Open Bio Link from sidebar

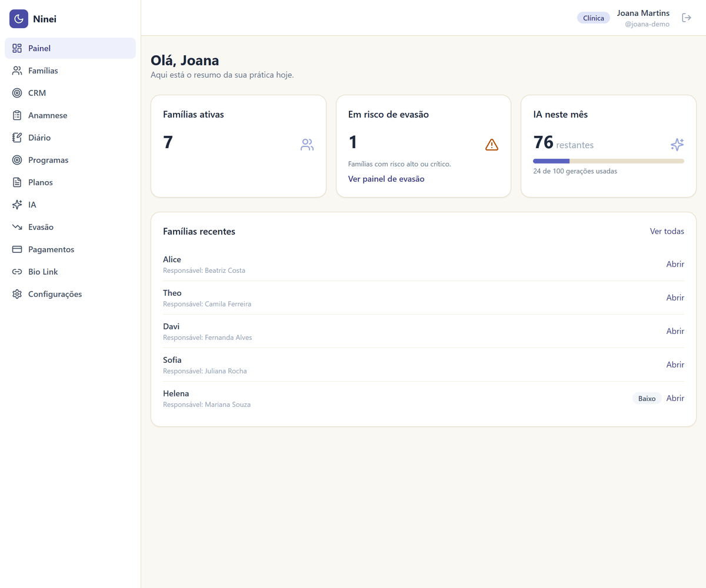(x=70, y=272)
